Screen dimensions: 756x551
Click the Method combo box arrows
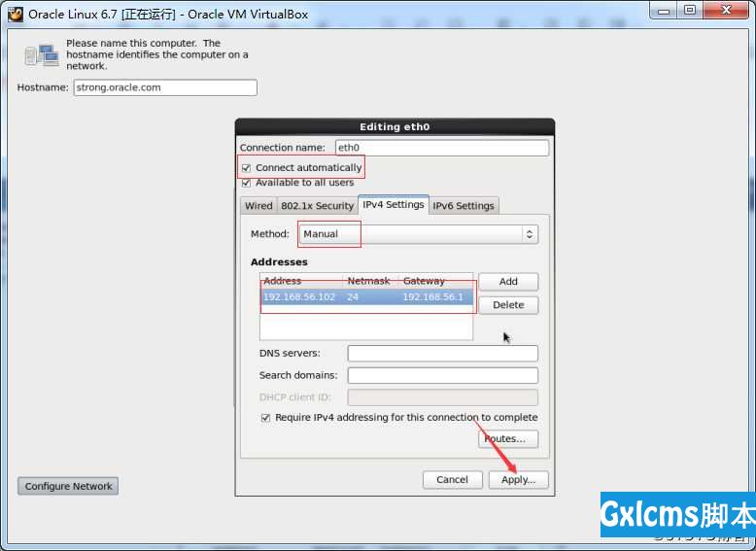[530, 234]
